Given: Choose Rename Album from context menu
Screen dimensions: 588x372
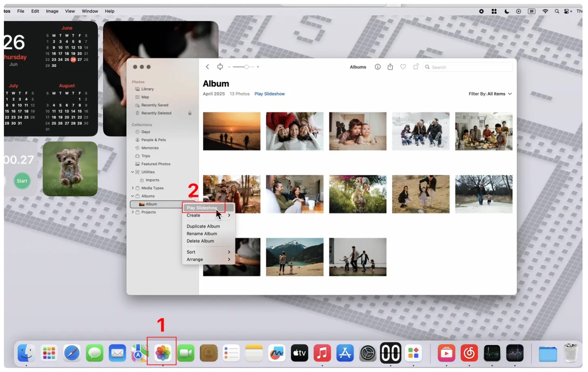Looking at the screenshot, I should [x=202, y=234].
